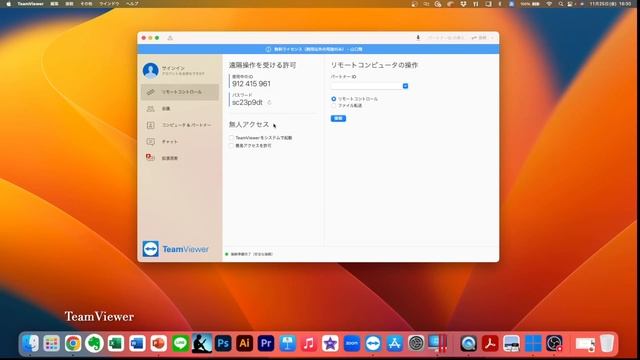The height and width of the screenshot is (360, 640).
Task: Select the Remote Control radio button
Action: click(x=334, y=99)
